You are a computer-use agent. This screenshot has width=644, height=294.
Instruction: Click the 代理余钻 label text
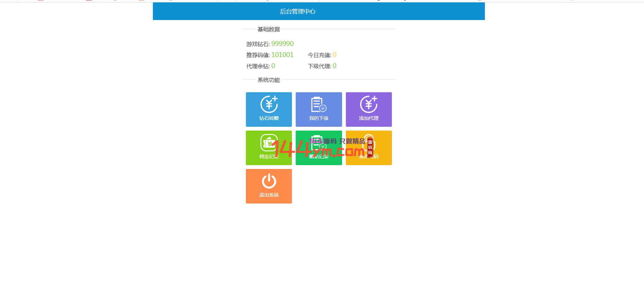pyautogui.click(x=258, y=66)
